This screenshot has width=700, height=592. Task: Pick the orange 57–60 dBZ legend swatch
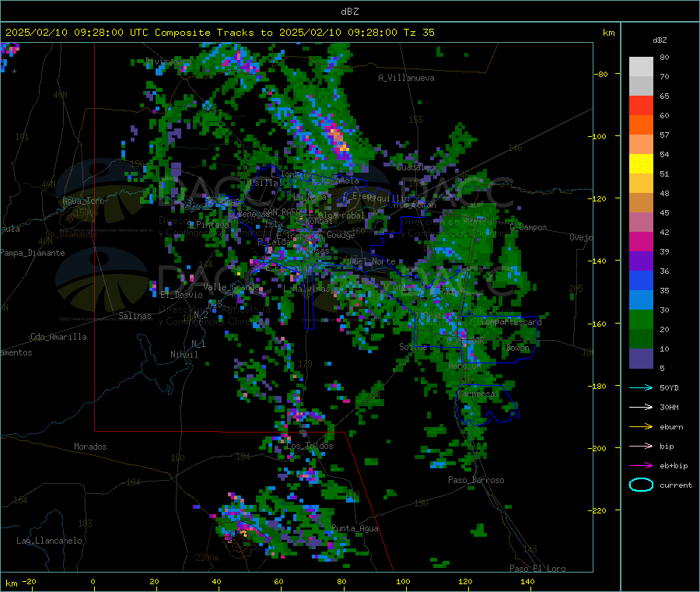(641, 125)
